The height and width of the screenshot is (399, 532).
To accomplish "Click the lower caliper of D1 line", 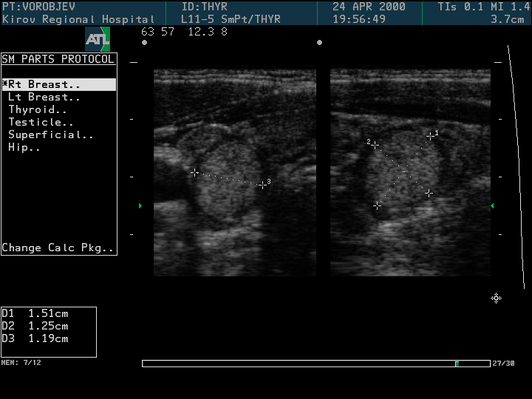I will (x=377, y=205).
